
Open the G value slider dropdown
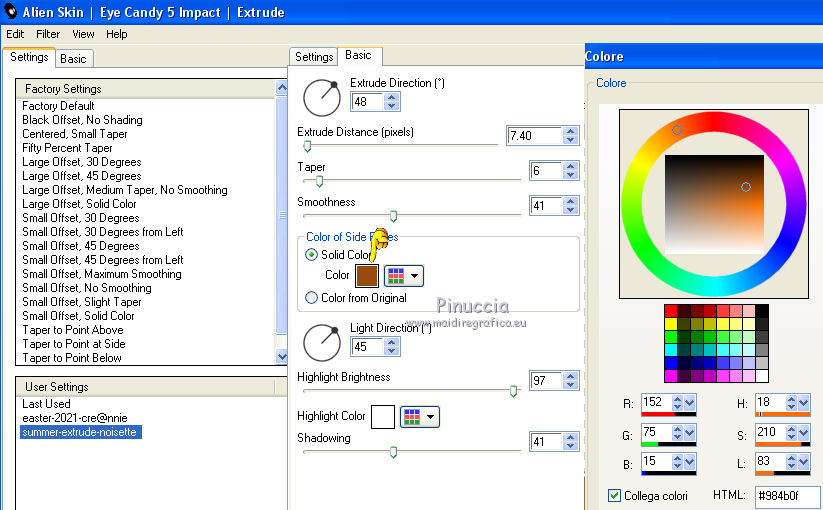[x=690, y=432]
